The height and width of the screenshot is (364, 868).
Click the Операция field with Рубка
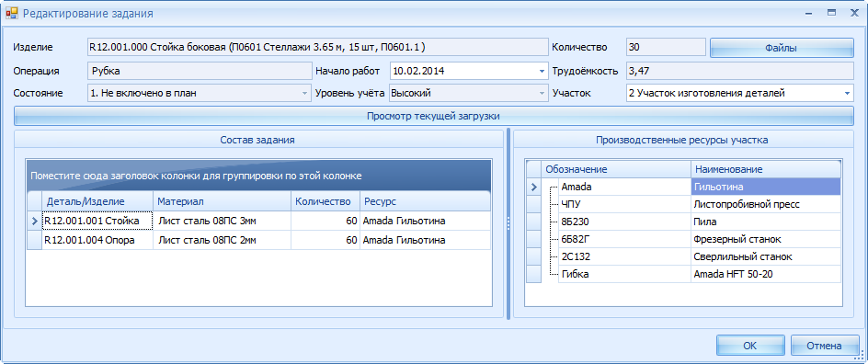point(200,71)
